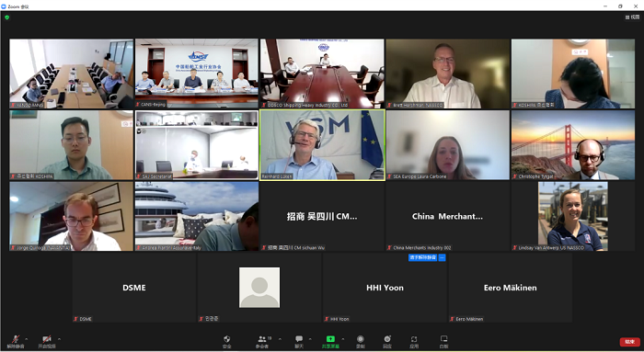Viewport: 644px width, 352px height.
Task: Open the Apps icon in toolbar
Action: click(414, 341)
